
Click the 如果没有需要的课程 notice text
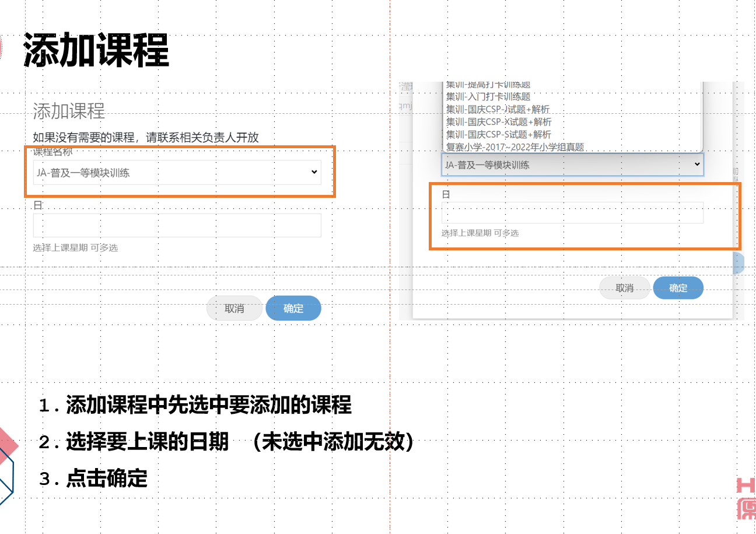pos(146,137)
